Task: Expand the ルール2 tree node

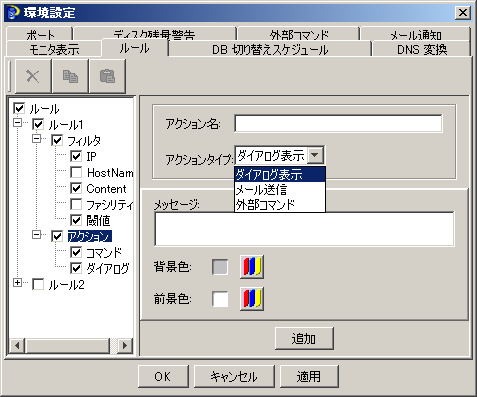Action: click(17, 283)
